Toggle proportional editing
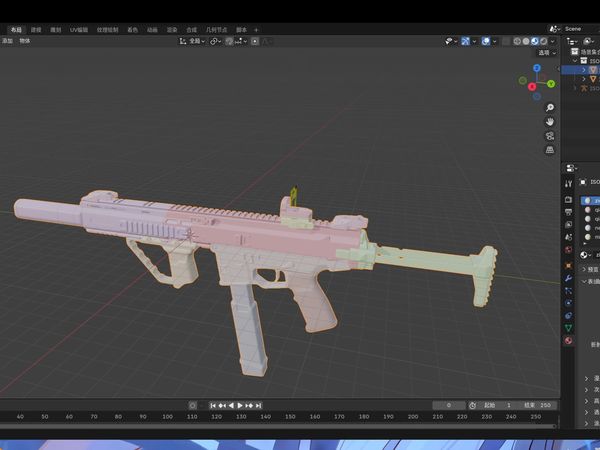 (x=255, y=41)
